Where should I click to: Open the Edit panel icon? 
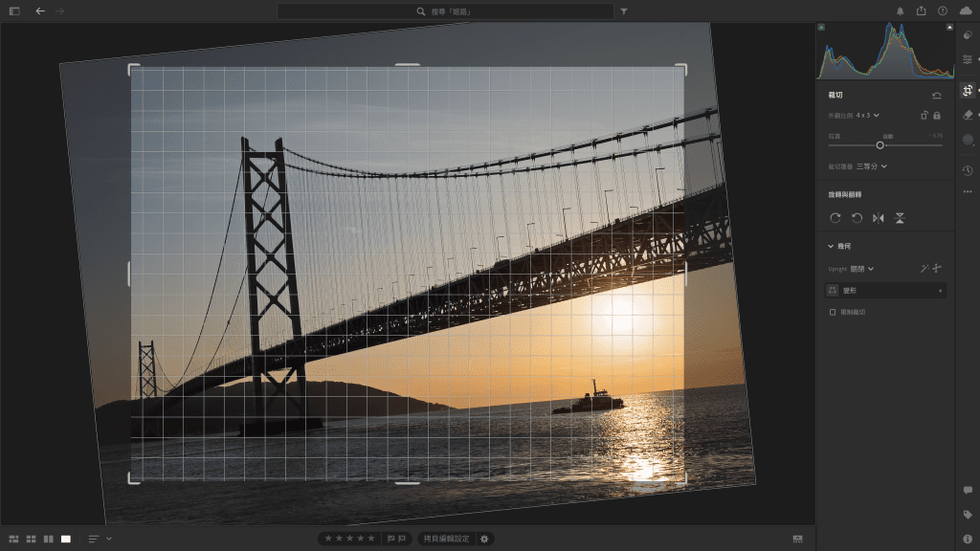(x=969, y=57)
